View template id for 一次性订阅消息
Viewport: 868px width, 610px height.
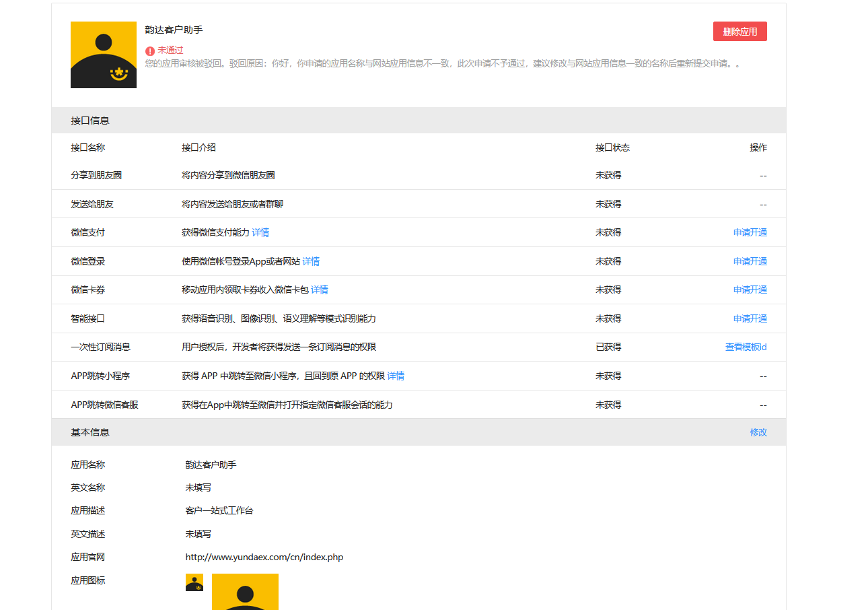(x=746, y=347)
